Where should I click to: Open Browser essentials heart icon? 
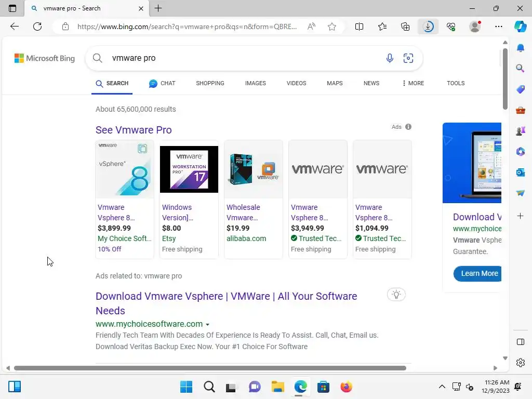(x=451, y=26)
